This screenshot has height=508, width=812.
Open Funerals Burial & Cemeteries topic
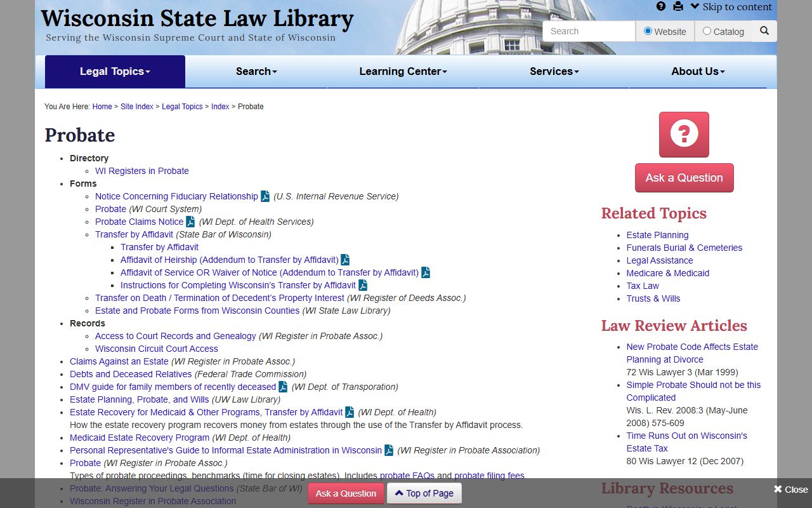(684, 248)
